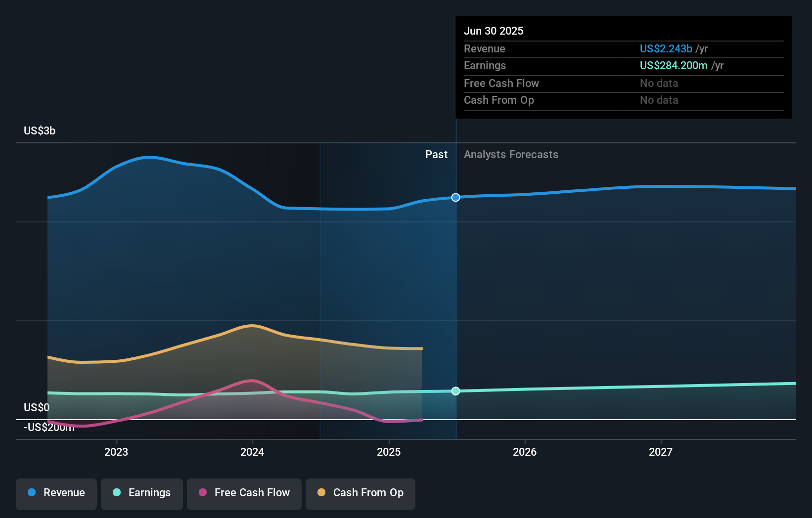Click the Analysts Forecasts label
This screenshot has width=812, height=518.
point(511,154)
